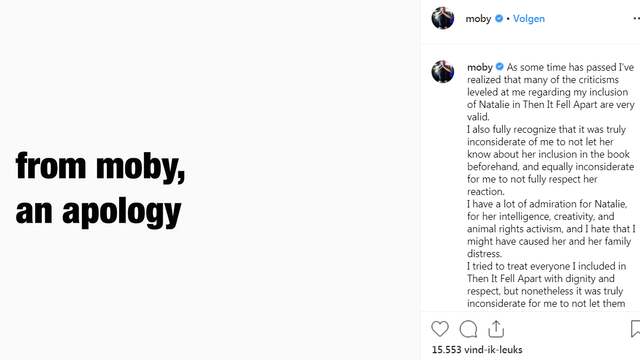View the 15.553 vind-ik-leuks likes list

pos(477,350)
